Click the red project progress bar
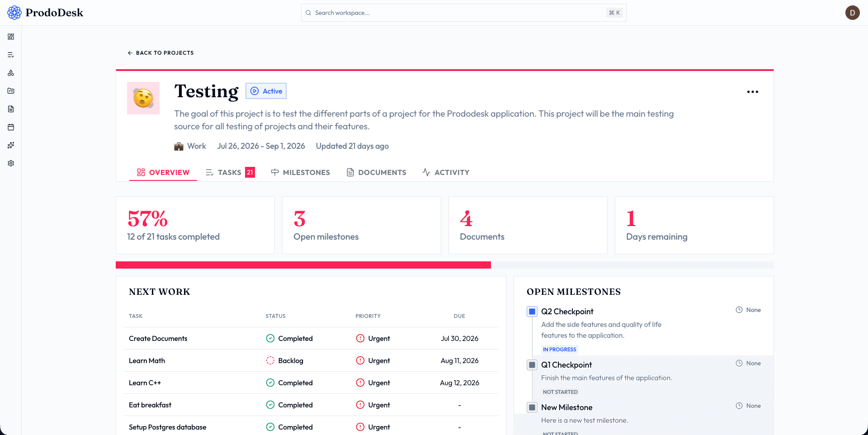Viewport: 868px width, 435px height. (x=303, y=265)
